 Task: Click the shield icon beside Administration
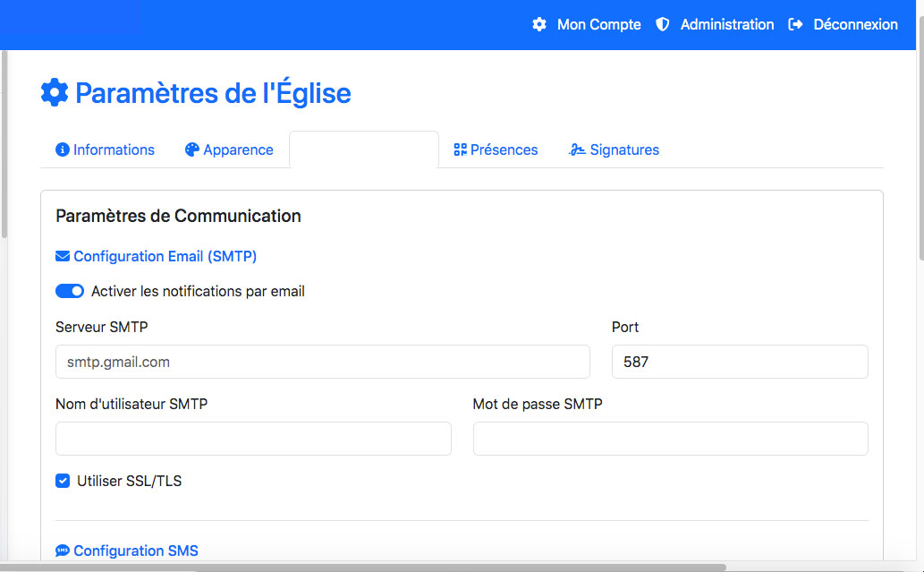tap(663, 25)
